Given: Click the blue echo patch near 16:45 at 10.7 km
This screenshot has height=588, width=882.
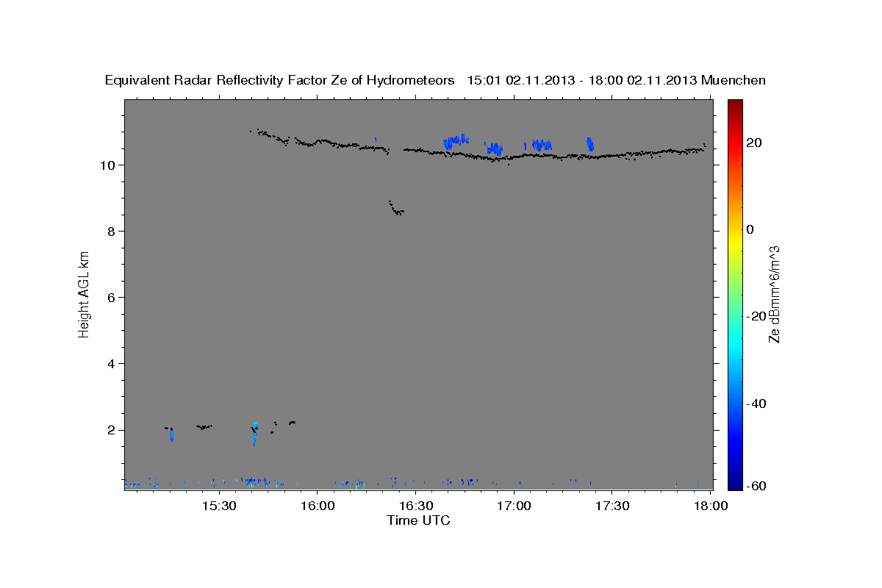Looking at the screenshot, I should coord(456,141).
